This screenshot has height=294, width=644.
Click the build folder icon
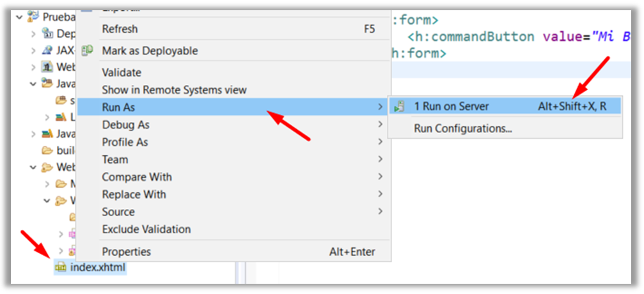[47, 151]
